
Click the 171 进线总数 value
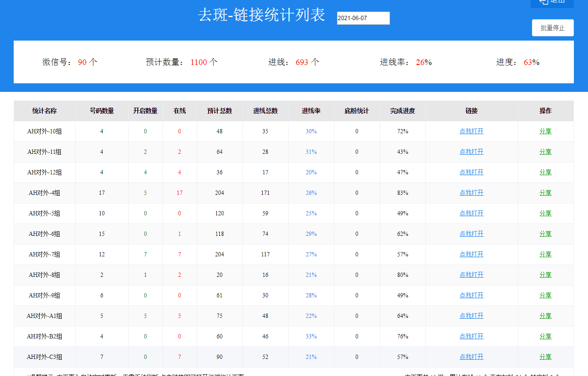[265, 193]
